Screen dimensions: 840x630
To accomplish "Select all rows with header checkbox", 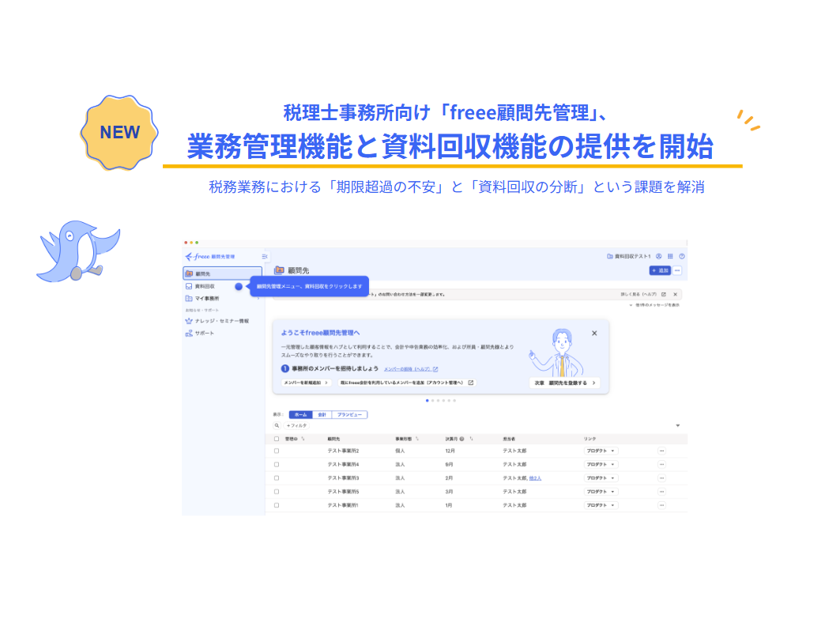I will click(277, 439).
